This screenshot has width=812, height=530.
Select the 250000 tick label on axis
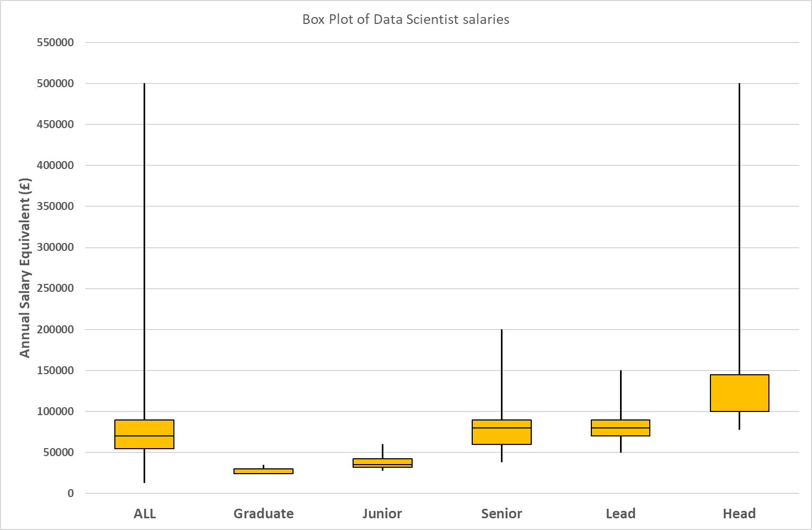coord(55,289)
